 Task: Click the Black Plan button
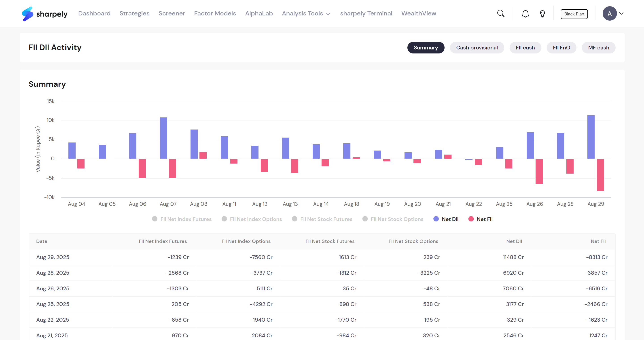tap(574, 14)
